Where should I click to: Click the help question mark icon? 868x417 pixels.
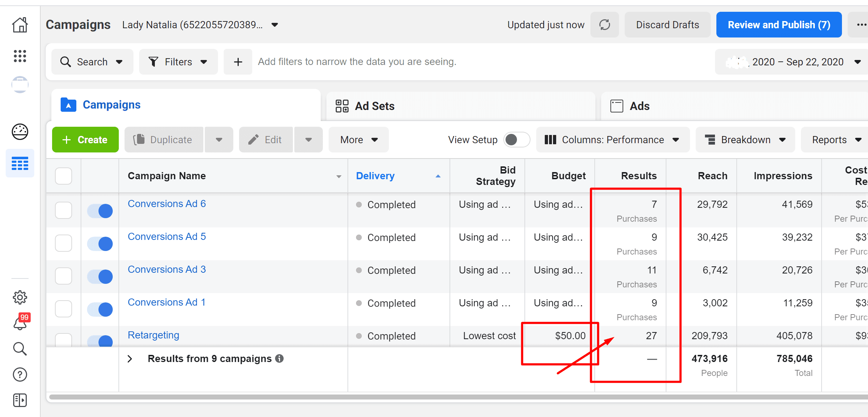click(20, 375)
